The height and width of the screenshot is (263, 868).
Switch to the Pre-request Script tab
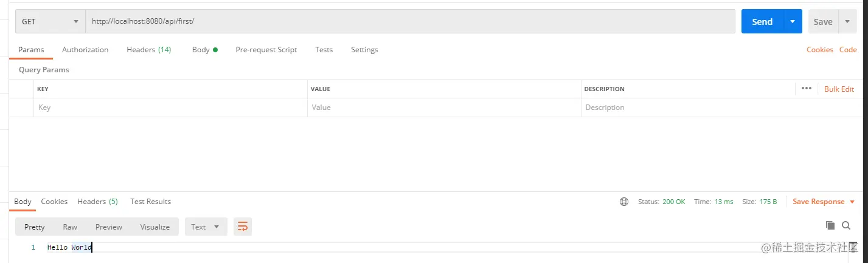(266, 50)
